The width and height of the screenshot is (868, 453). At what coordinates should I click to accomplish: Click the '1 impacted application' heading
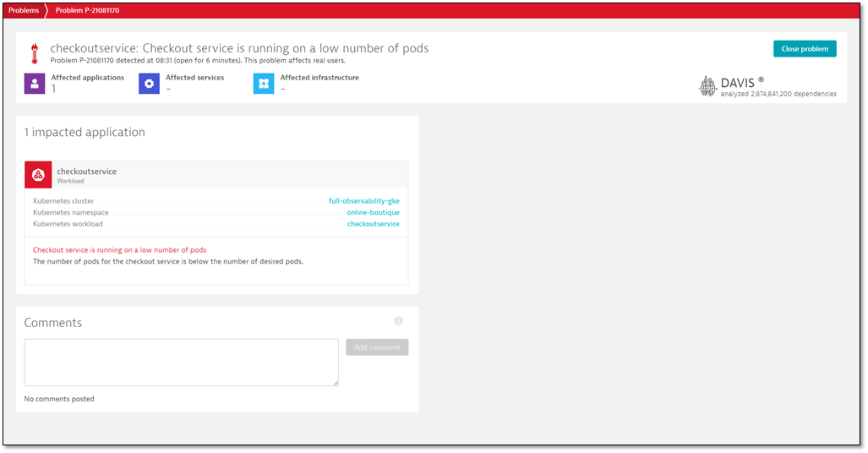[85, 133]
